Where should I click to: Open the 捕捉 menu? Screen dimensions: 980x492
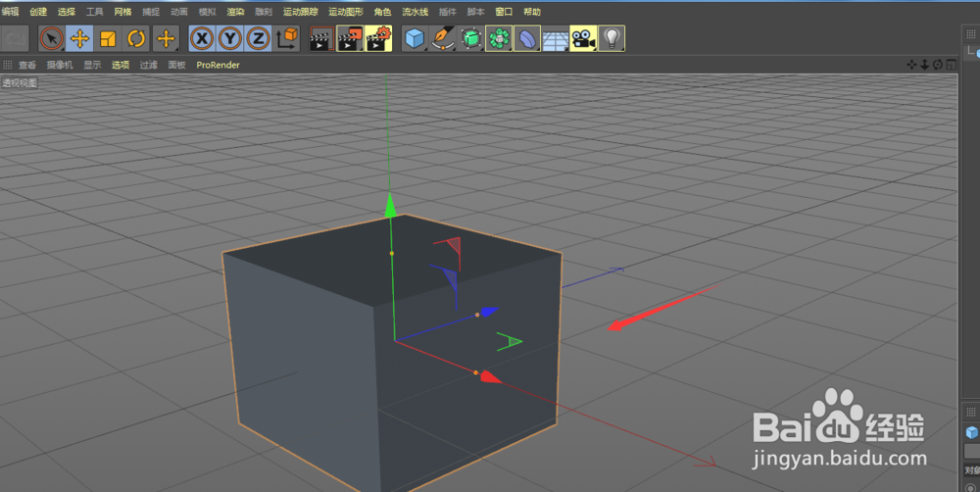151,12
